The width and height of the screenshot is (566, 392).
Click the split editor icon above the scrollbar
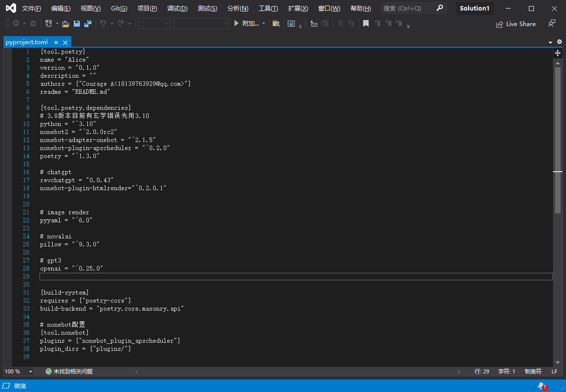click(557, 53)
